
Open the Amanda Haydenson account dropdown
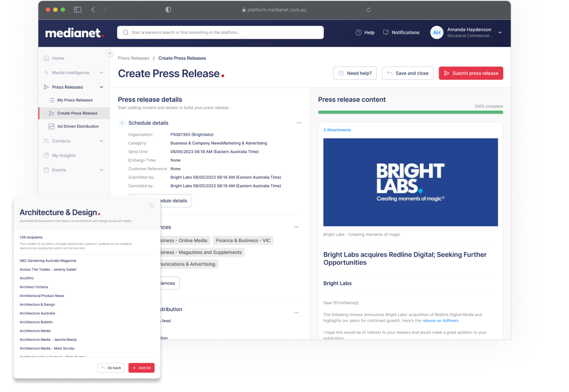point(500,33)
